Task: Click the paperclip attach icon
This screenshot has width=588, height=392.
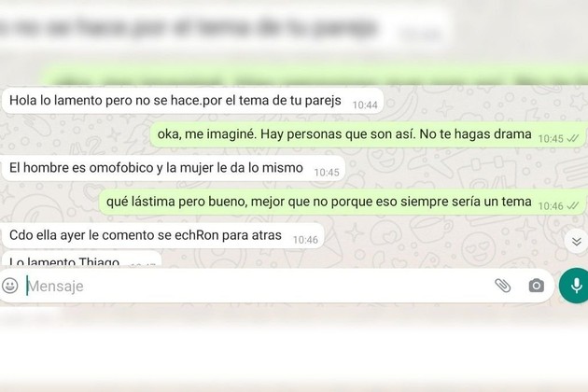Action: [x=502, y=286]
